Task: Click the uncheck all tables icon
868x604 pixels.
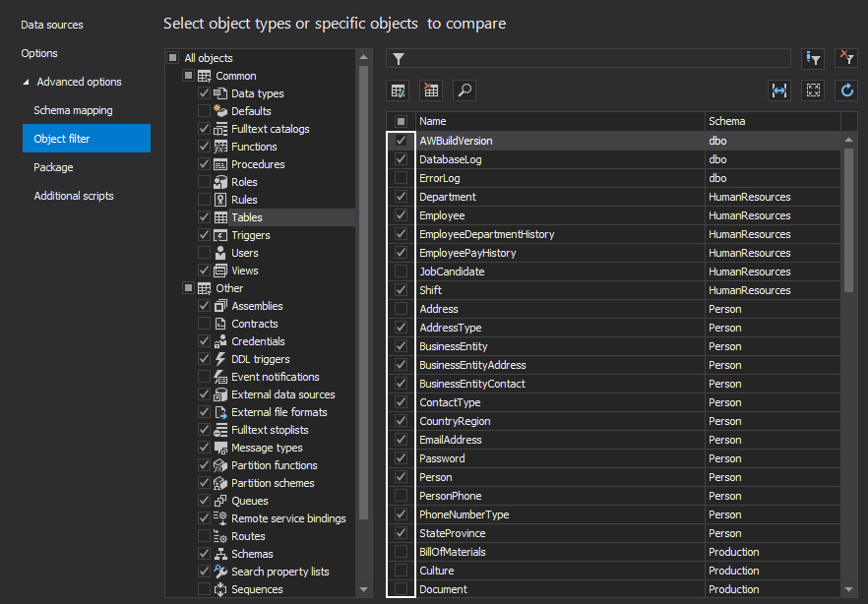Action: coord(431,91)
